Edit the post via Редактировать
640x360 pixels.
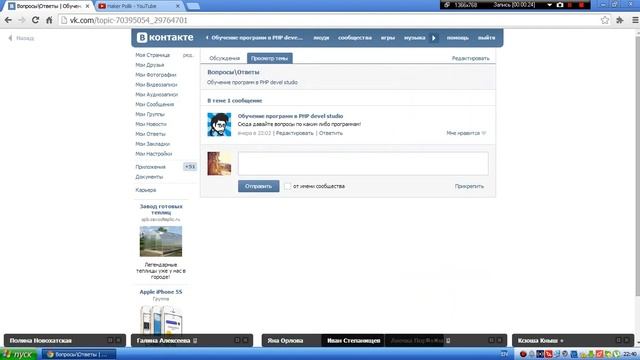(x=295, y=133)
